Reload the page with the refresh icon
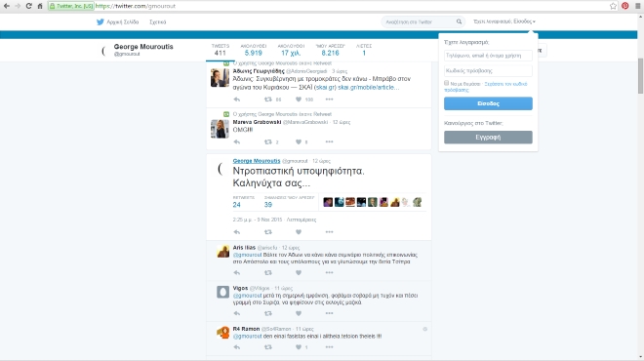This screenshot has height=361, width=644. 28,6
